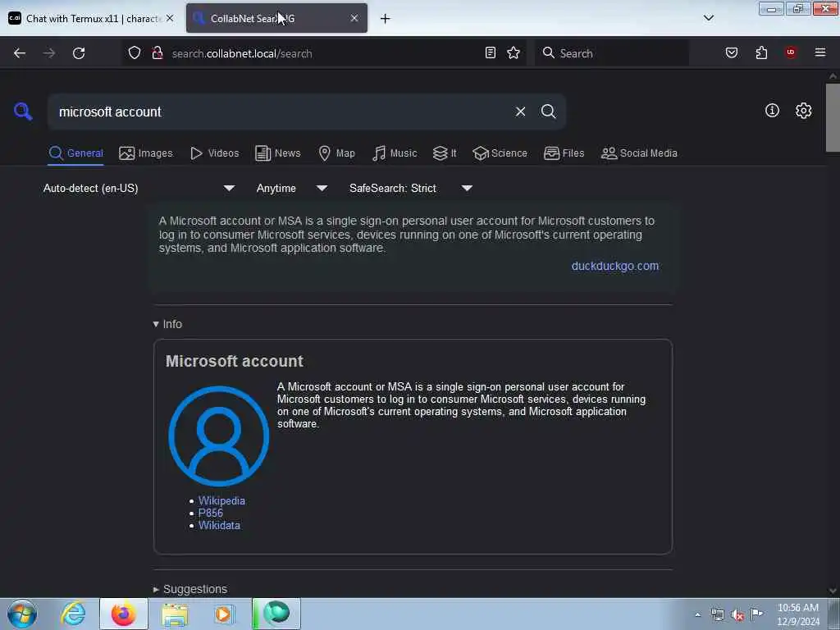Screen dimensions: 840x630
Task: Reload the current page
Action: (x=79, y=53)
